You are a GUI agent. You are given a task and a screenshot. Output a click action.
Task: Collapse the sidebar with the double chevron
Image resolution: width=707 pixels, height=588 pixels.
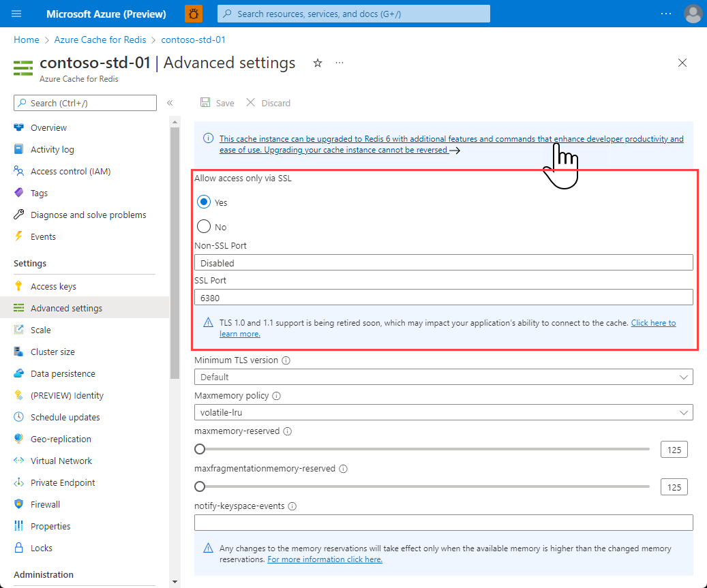[x=170, y=103]
